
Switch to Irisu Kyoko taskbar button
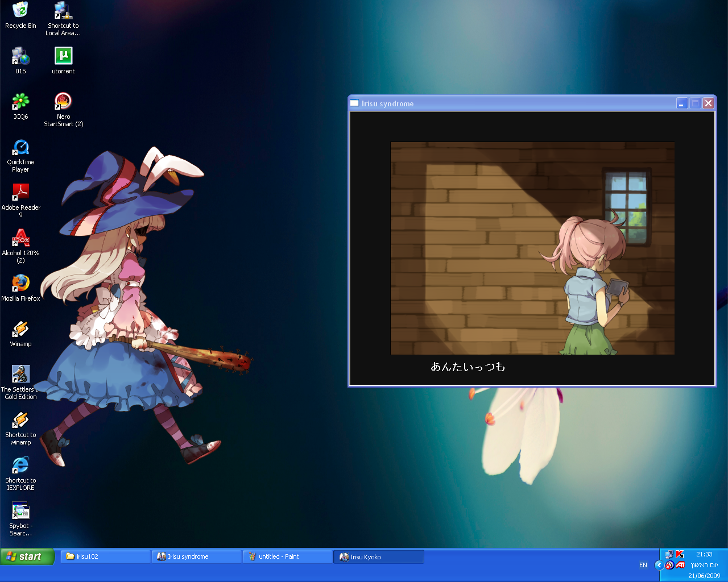379,556
